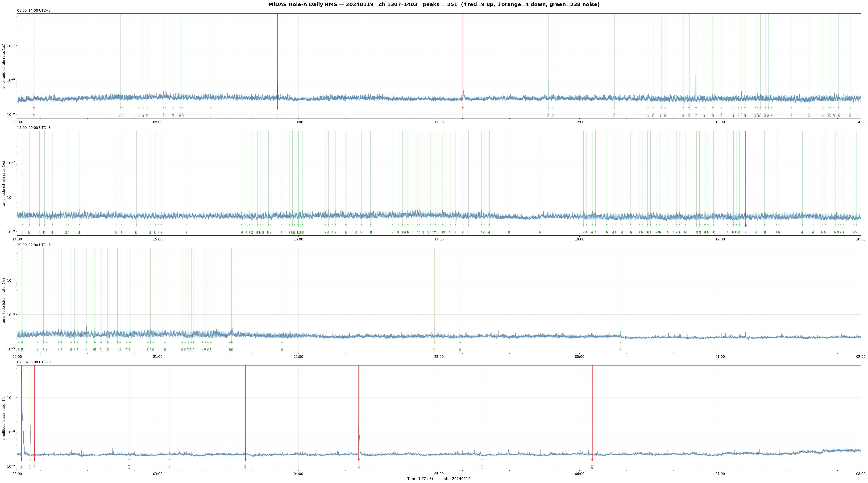This screenshot has height=483, width=868.
Task: Select the "00:00" time tick label
Action: 580,356
